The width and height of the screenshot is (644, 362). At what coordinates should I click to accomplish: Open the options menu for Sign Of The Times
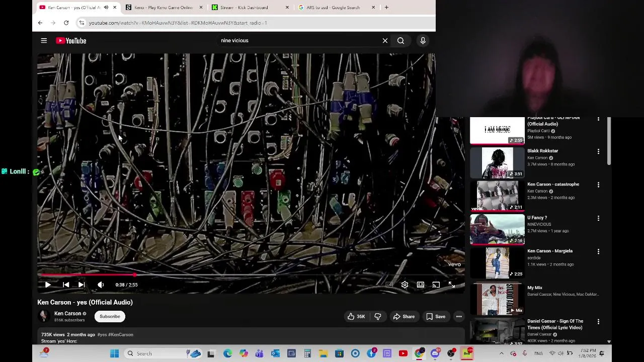598,322
